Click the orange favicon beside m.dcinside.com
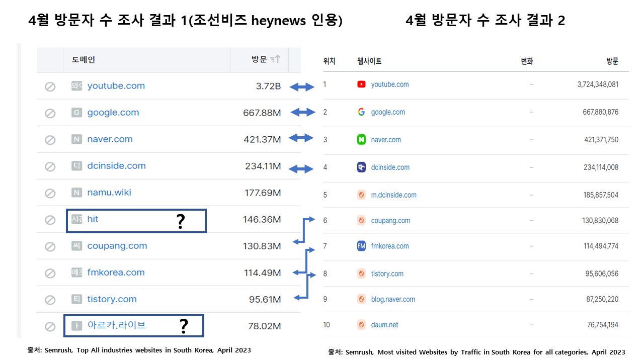The image size is (644, 362). point(361,195)
